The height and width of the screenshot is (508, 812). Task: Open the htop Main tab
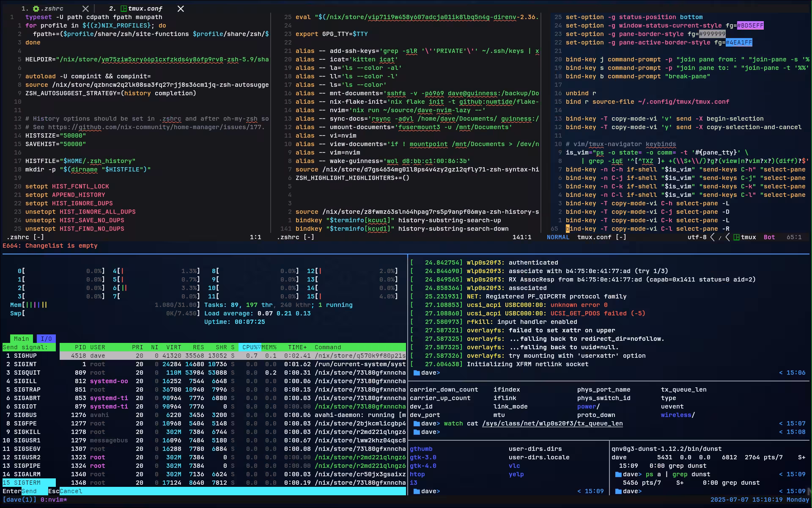point(21,339)
